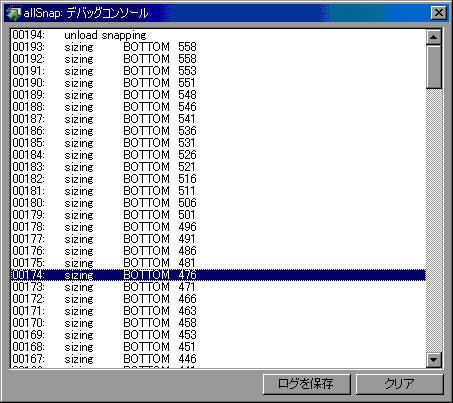Click the クリア (Clear) button

point(399,384)
